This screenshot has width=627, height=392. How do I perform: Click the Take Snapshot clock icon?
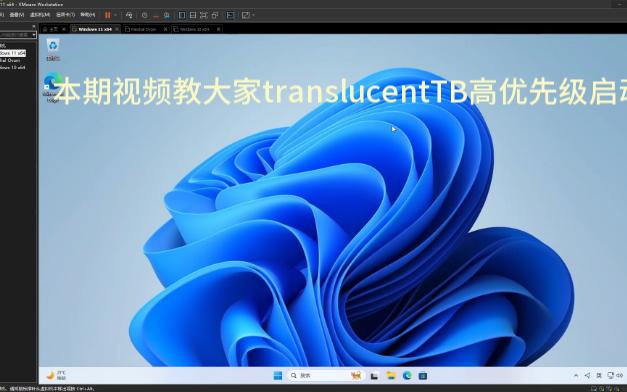144,15
